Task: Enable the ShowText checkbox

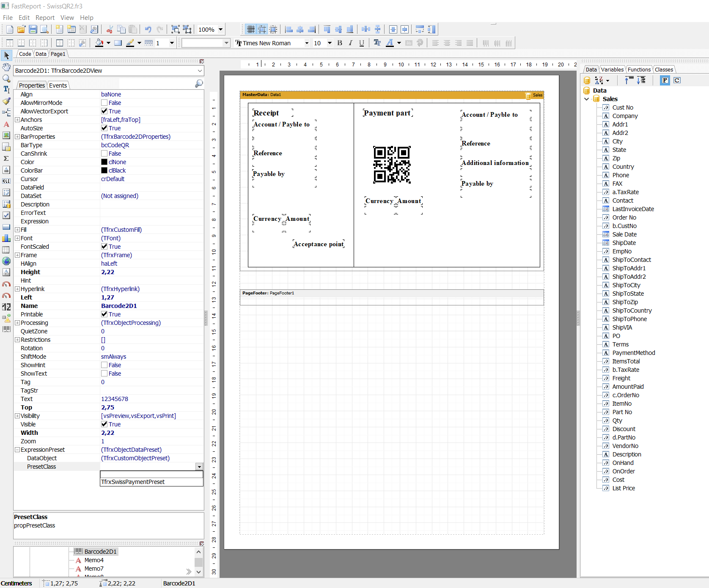Action: point(104,374)
